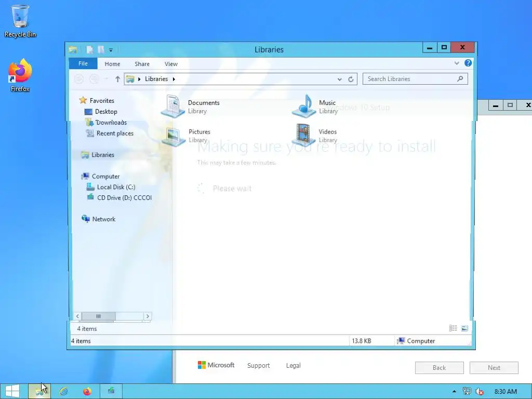Image resolution: width=532 pixels, height=399 pixels.
Task: Switch to Details view layout icon
Action: (x=453, y=328)
